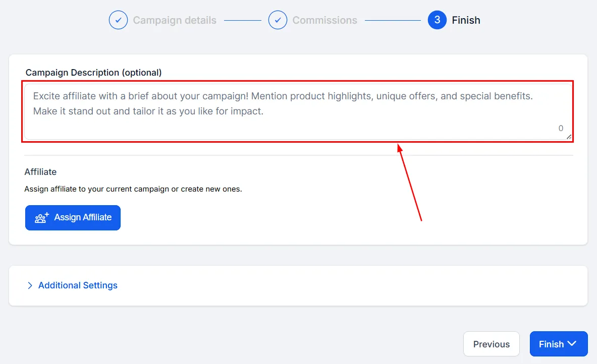
Task: Open the Finish button dropdown arrow
Action: 572,343
